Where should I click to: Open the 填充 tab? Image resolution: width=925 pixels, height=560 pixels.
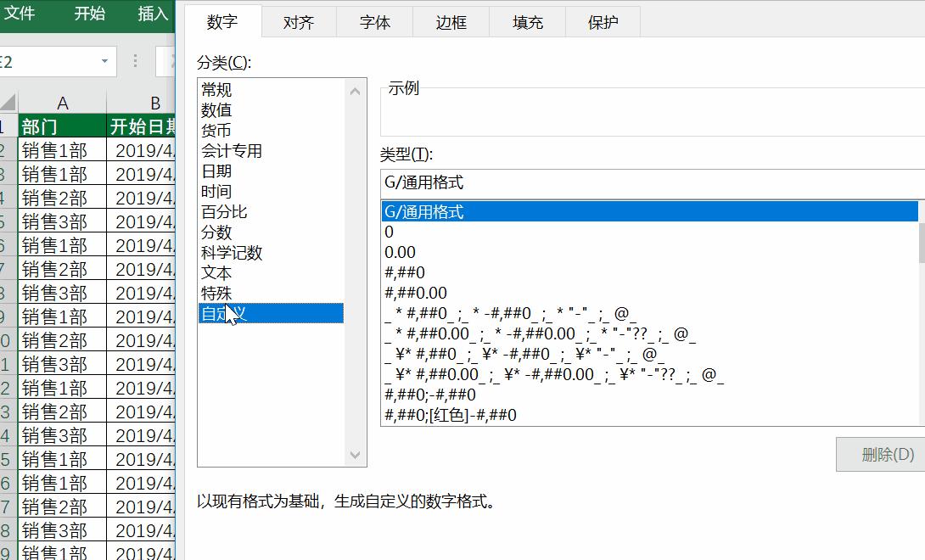point(527,22)
